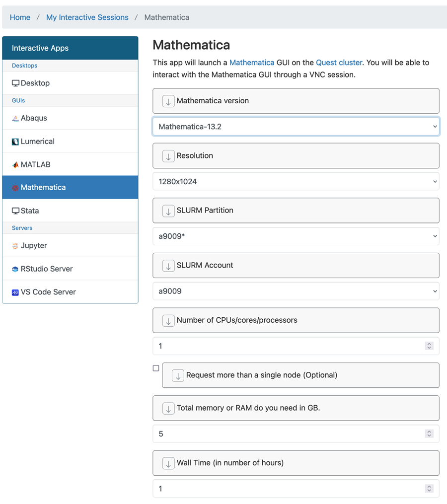Screen dimensions: 447x504
Task: Select Mathematica in the sidebar menu
Action: tap(70, 188)
